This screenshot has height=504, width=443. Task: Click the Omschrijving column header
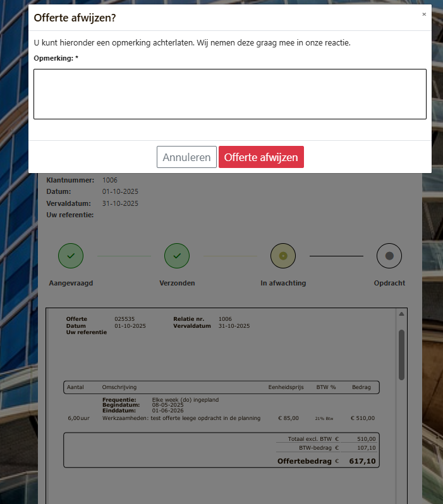[119, 387]
